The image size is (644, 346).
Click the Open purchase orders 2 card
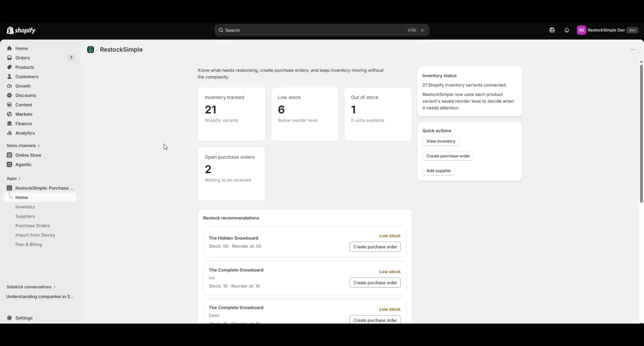(232, 174)
